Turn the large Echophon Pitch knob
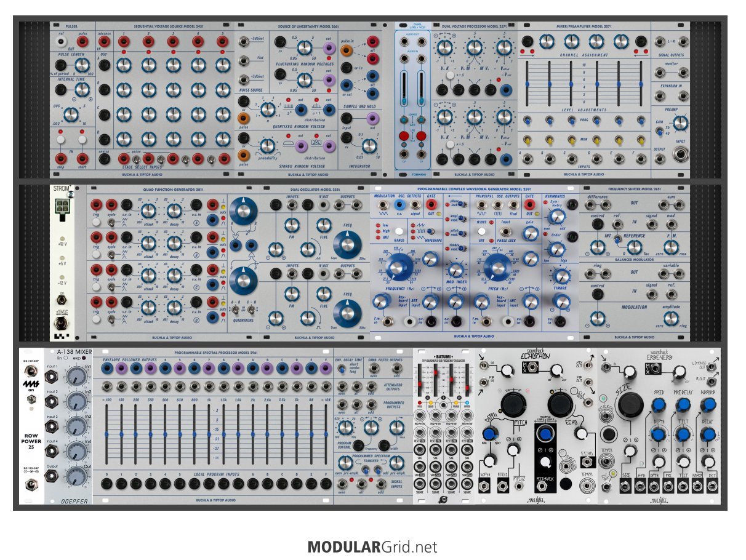The image size is (746, 560). 513,405
